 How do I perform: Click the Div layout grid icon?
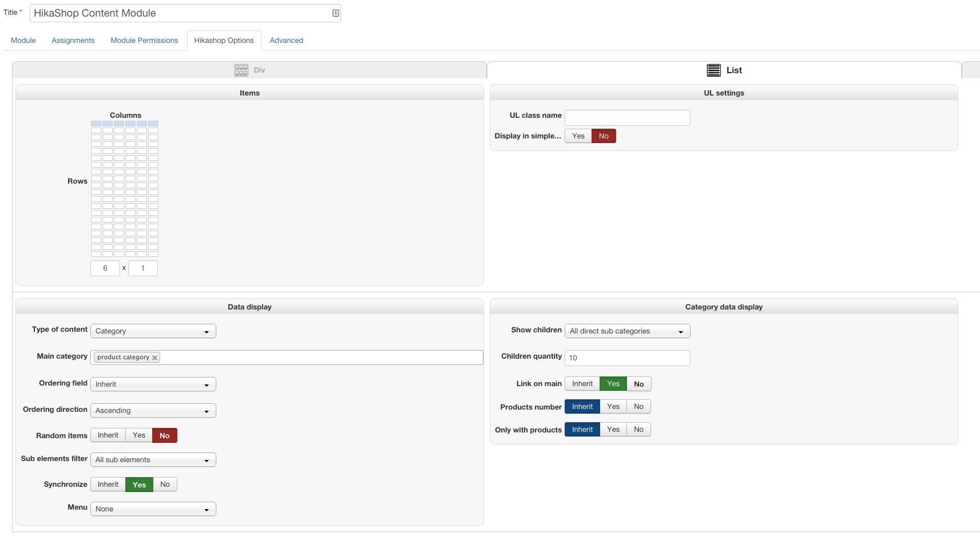241,70
